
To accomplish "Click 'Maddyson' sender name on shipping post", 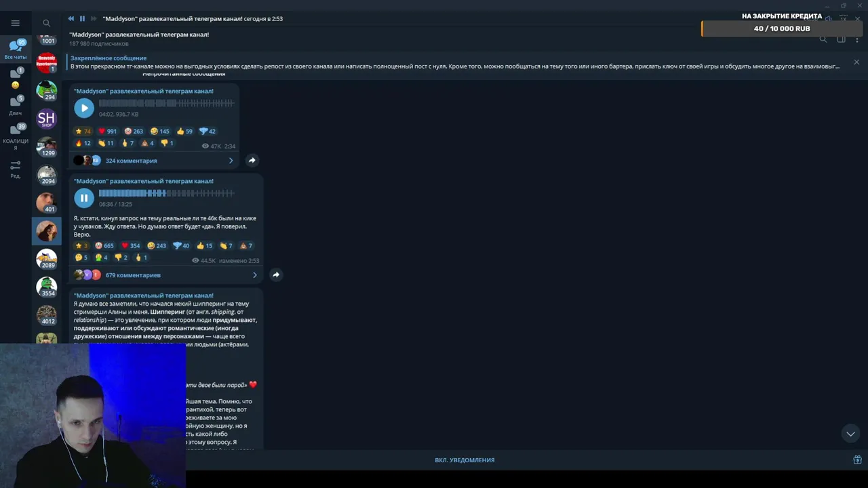I will (143, 296).
